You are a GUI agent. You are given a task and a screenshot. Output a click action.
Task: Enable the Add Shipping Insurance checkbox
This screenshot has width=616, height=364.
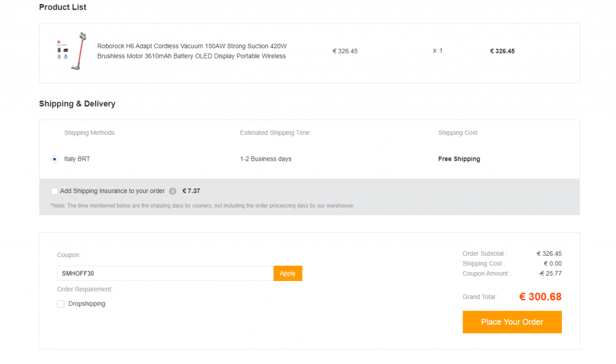[x=55, y=191]
